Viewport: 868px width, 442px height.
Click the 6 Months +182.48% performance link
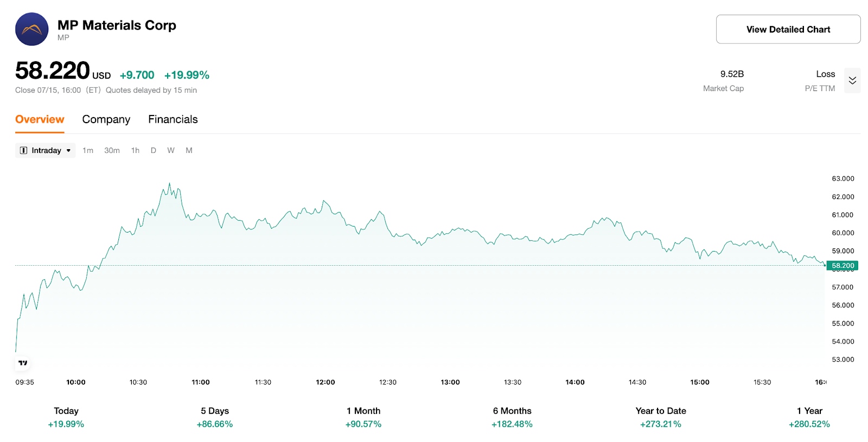click(512, 424)
